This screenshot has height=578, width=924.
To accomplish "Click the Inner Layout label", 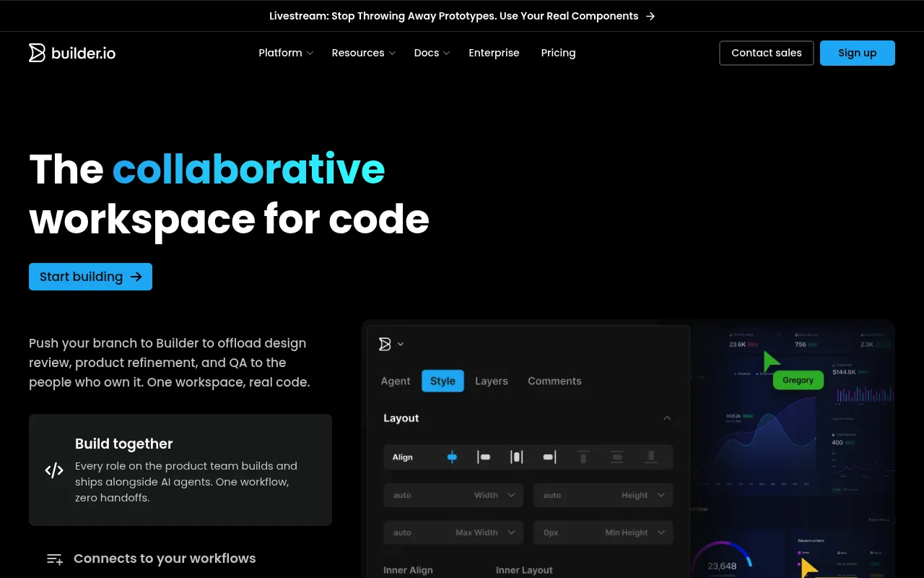I will click(x=524, y=570).
